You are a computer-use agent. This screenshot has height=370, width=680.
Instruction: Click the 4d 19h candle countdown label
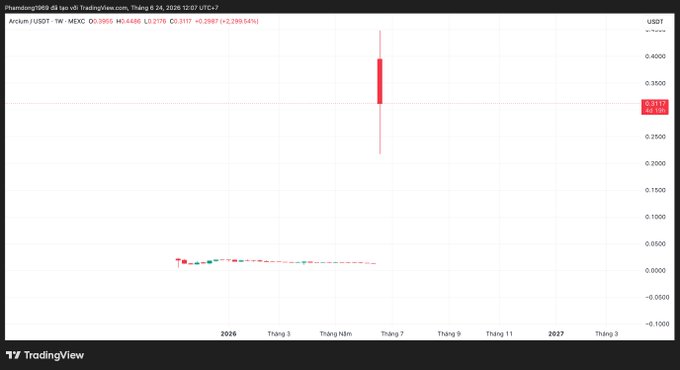click(655, 111)
